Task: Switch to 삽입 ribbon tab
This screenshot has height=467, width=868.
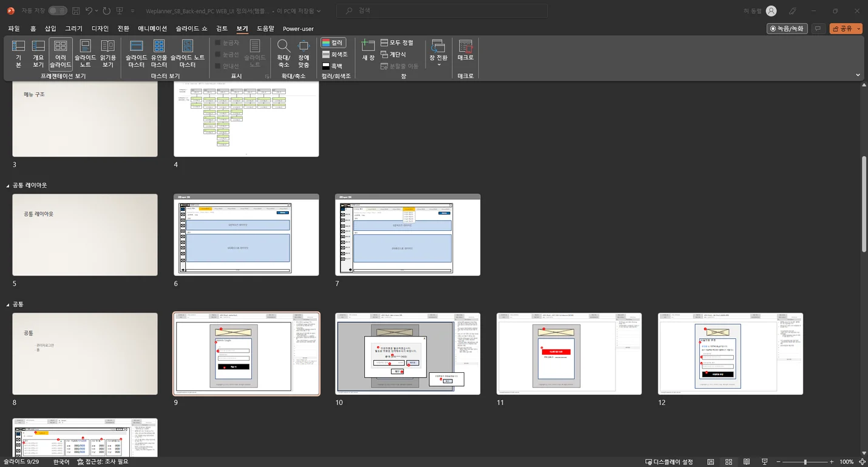Action: [x=50, y=29]
